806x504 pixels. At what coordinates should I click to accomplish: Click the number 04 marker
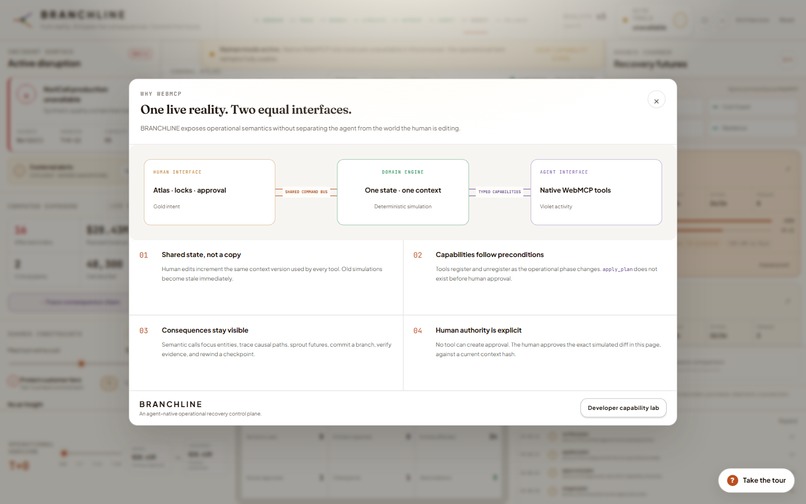[x=417, y=331]
